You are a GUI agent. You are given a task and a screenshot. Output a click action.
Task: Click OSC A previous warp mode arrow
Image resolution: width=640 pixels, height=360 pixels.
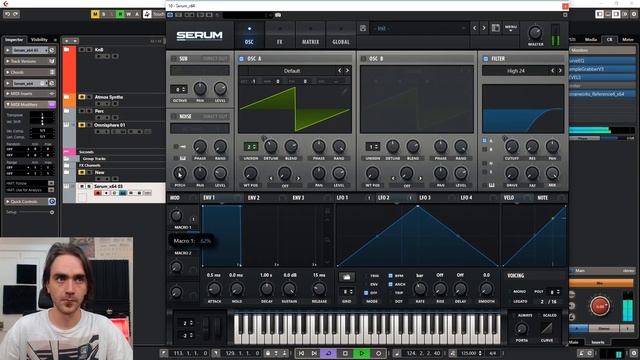click(x=271, y=178)
